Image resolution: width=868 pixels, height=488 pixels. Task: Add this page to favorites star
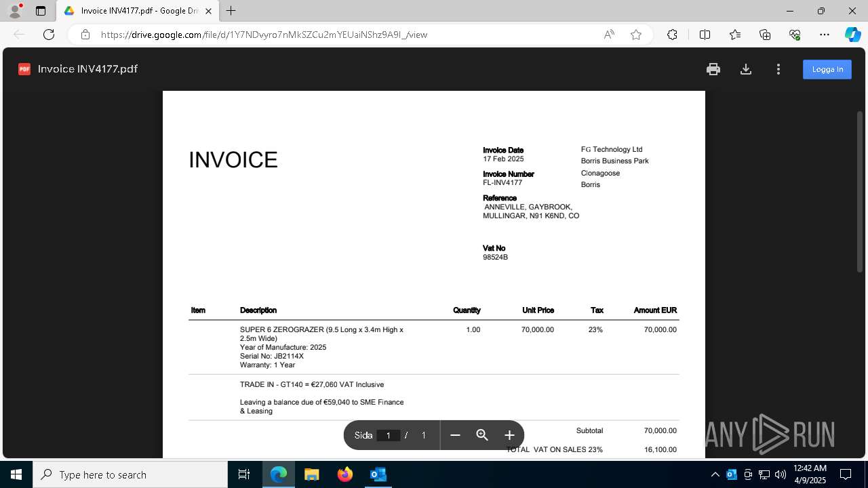[x=636, y=35]
